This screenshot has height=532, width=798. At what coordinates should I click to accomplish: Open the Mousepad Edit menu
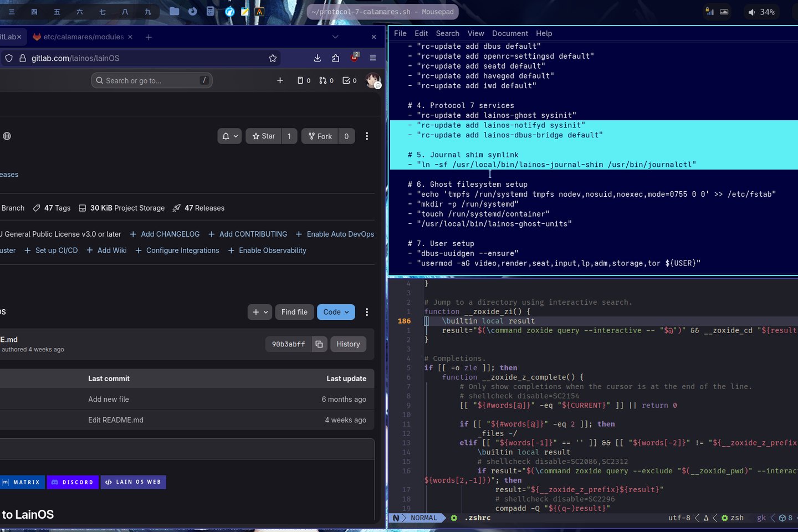point(421,33)
